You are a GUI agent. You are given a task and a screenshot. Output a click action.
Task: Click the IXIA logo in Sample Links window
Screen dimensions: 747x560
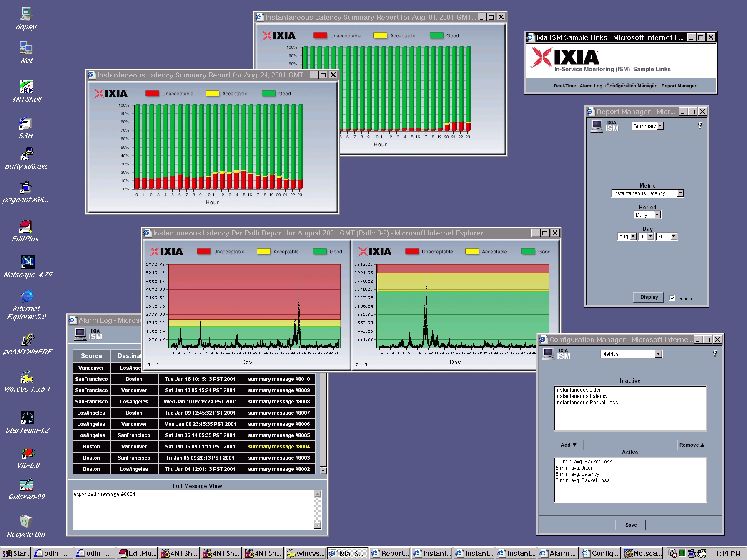(x=565, y=57)
